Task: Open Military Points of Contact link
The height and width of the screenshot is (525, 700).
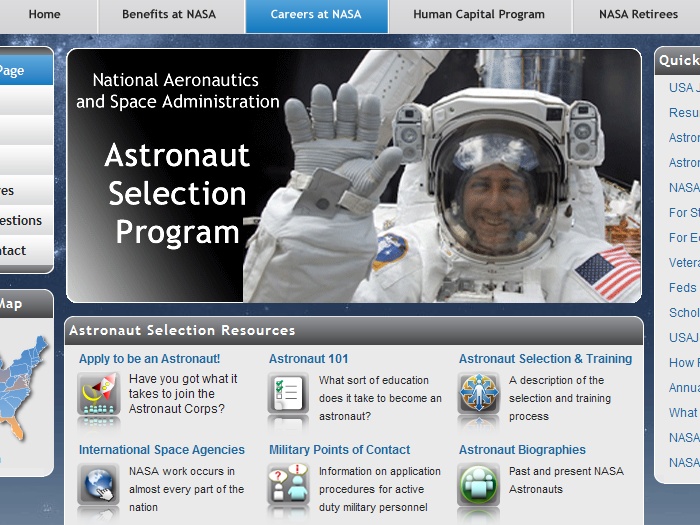Action: coord(339,450)
